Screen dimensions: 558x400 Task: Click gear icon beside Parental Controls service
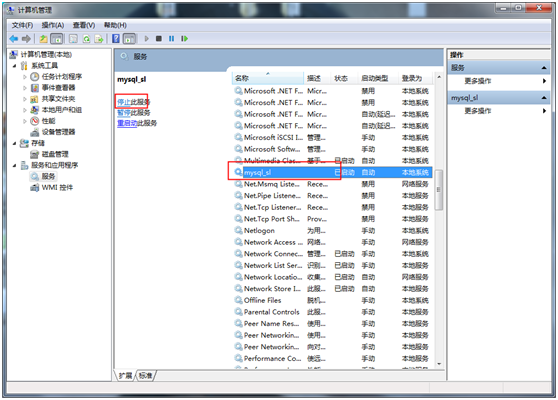238,312
